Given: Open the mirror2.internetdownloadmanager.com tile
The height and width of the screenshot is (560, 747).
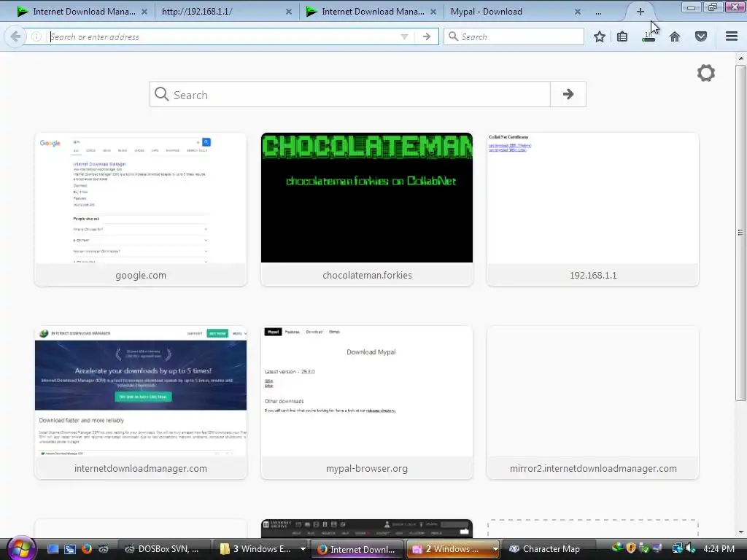Looking at the screenshot, I should pyautogui.click(x=593, y=402).
